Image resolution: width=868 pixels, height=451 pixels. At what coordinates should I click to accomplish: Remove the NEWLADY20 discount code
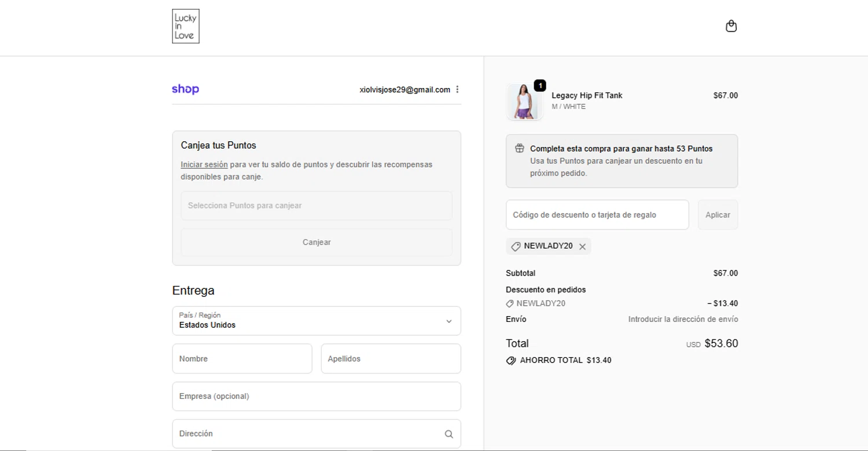583,247
